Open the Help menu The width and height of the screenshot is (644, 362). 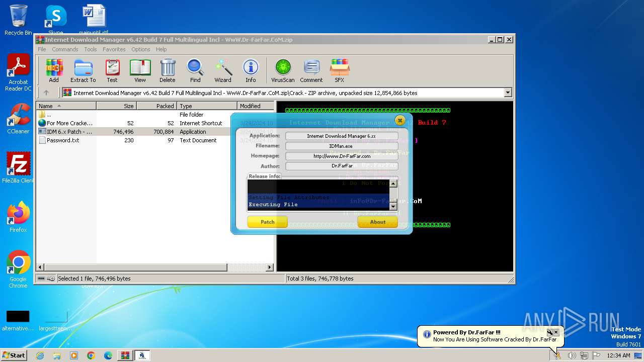pyautogui.click(x=161, y=49)
